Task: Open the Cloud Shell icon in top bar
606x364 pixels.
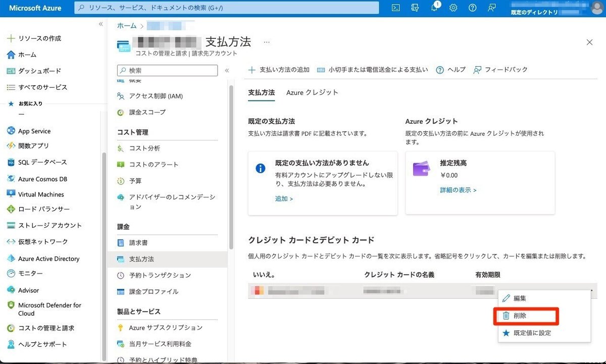Action: (396, 8)
